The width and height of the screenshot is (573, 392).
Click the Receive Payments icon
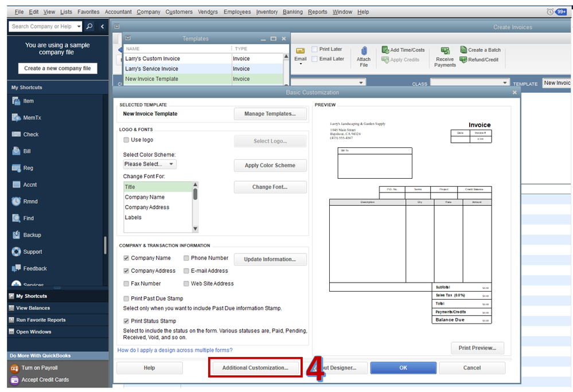(x=445, y=51)
